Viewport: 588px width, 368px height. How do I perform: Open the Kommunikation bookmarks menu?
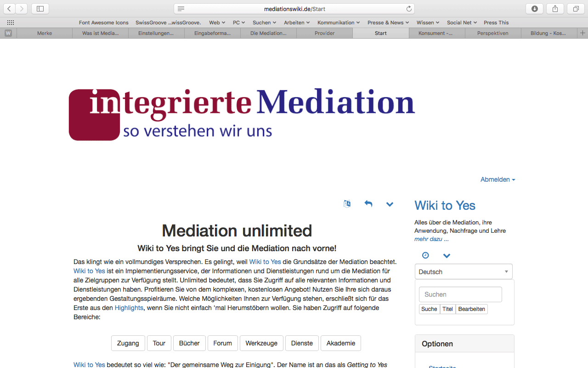(339, 23)
